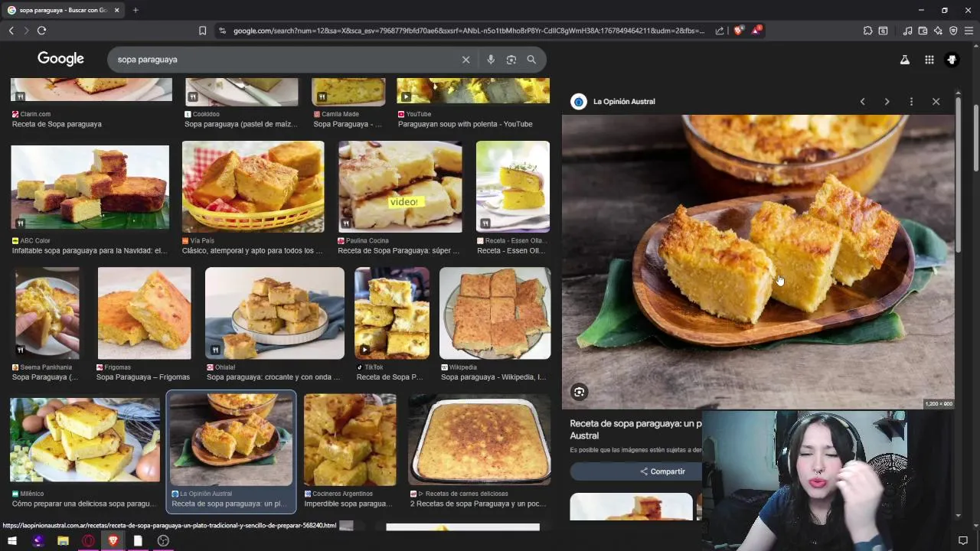The height and width of the screenshot is (551, 980).
Task: Open the Recetas de carnes deliciosas thumbnail
Action: pos(479,440)
